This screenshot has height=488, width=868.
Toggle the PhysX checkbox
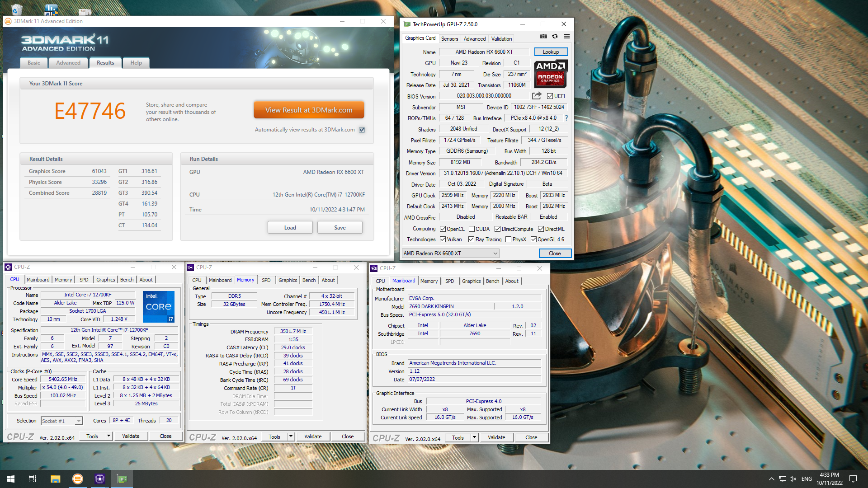[509, 239]
